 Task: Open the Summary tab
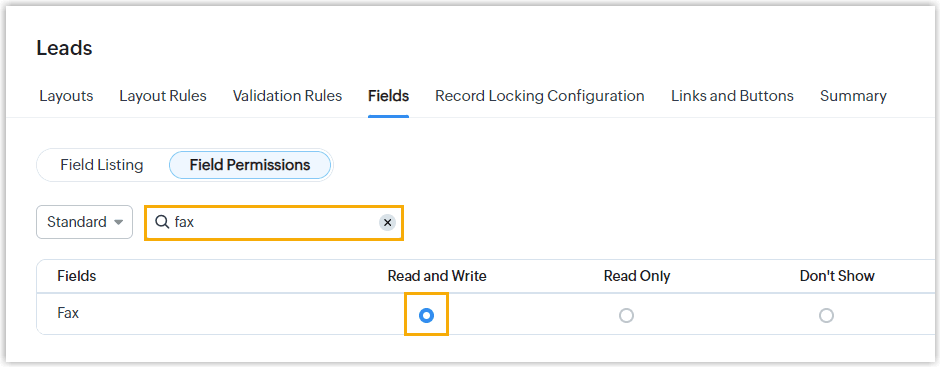click(853, 96)
